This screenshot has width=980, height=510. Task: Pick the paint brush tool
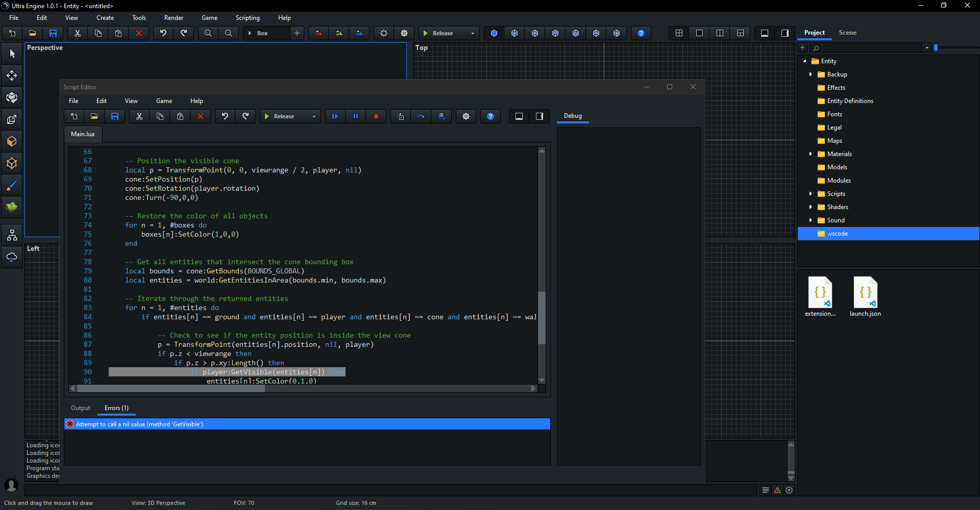[x=12, y=185]
